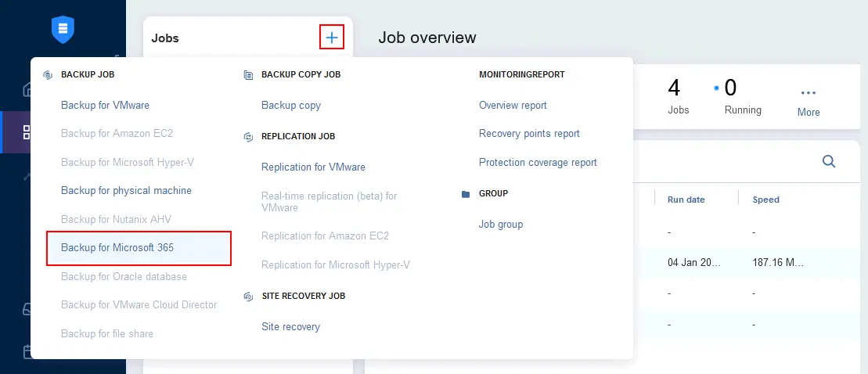Click the Backup Job section icon
The image size is (868, 374).
48,74
